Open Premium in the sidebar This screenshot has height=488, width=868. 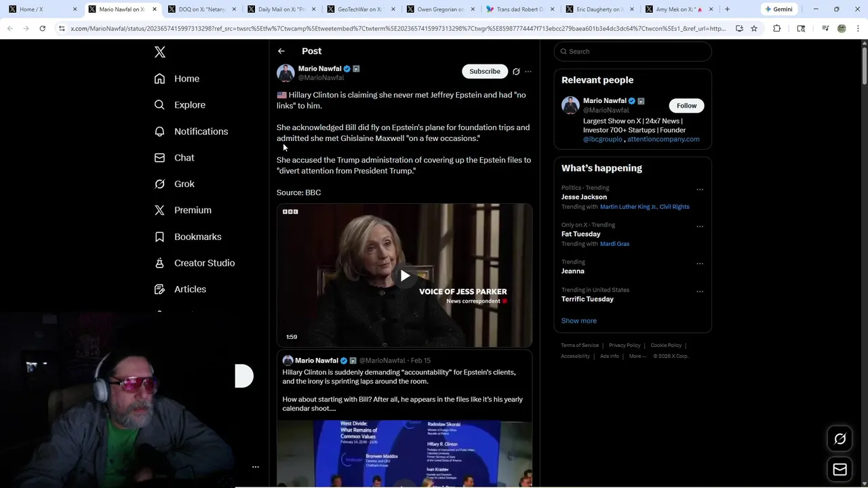(x=182, y=210)
